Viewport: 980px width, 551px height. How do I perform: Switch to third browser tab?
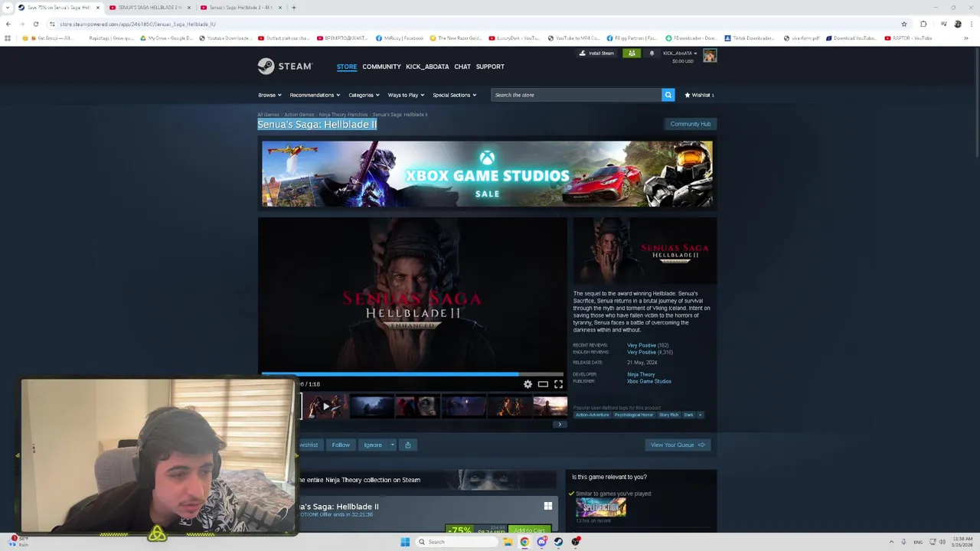241,8
